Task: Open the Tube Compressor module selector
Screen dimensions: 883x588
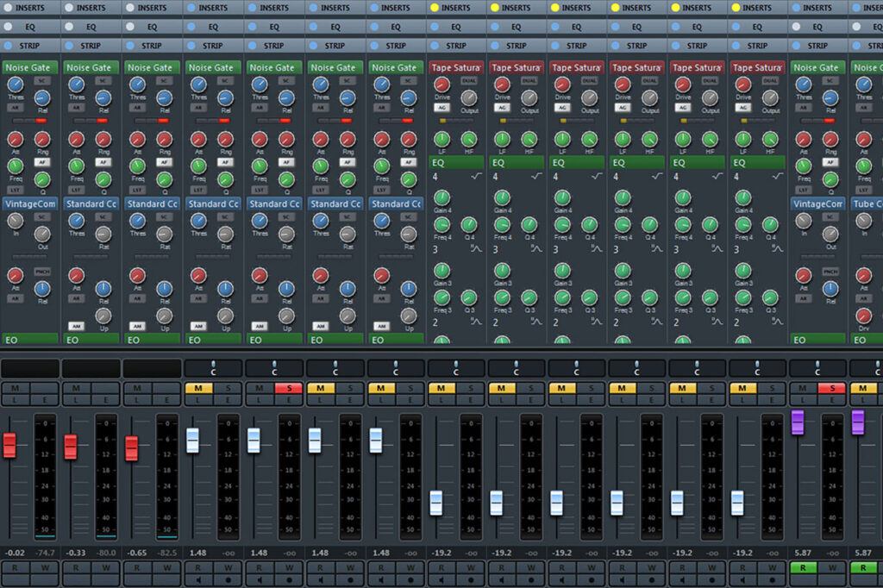Action: 867,203
